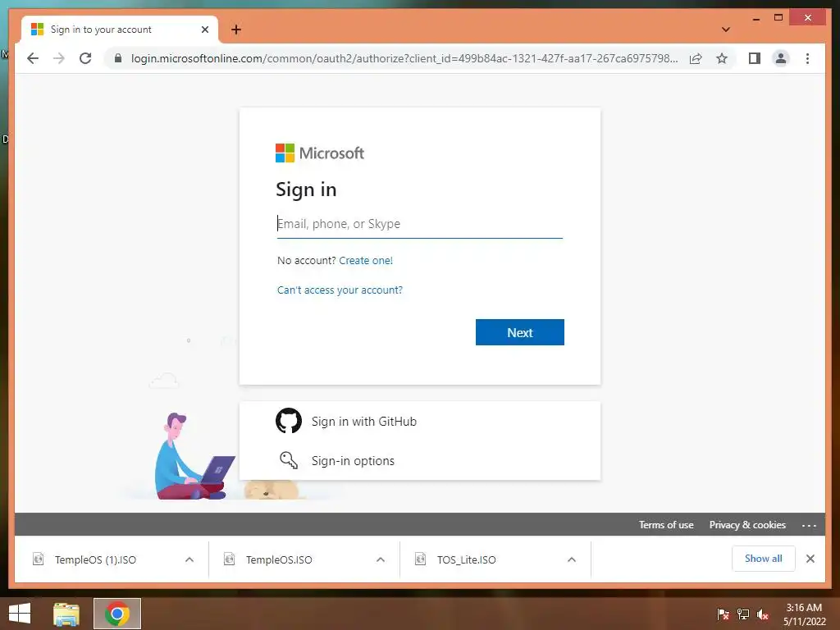Screen dimensions: 840x630
Task: Open the clock showing 3:16 AM
Action: click(804, 614)
